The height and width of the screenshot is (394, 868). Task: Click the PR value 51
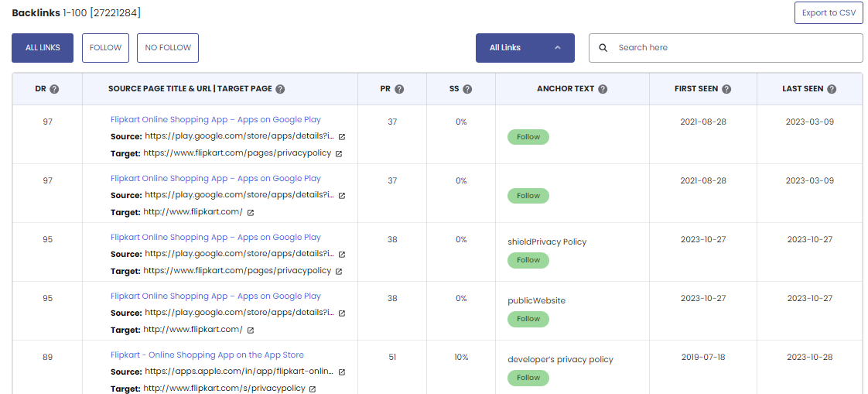click(x=392, y=357)
